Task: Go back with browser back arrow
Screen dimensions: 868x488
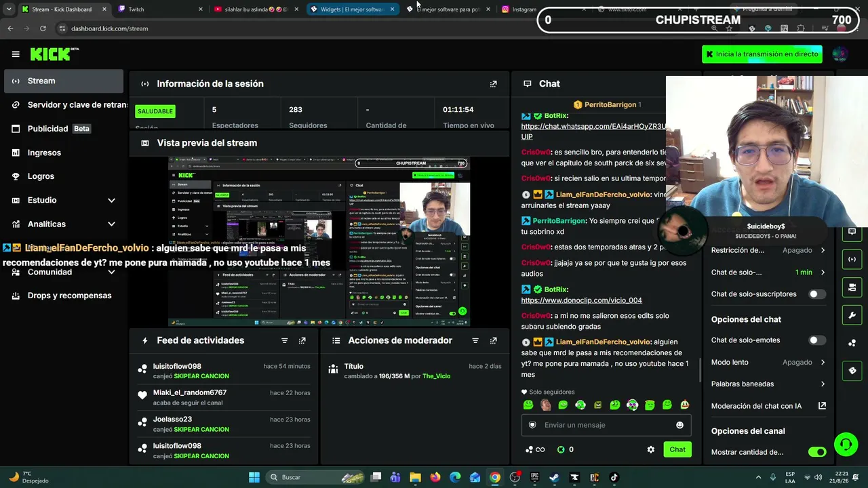Action: (10, 28)
